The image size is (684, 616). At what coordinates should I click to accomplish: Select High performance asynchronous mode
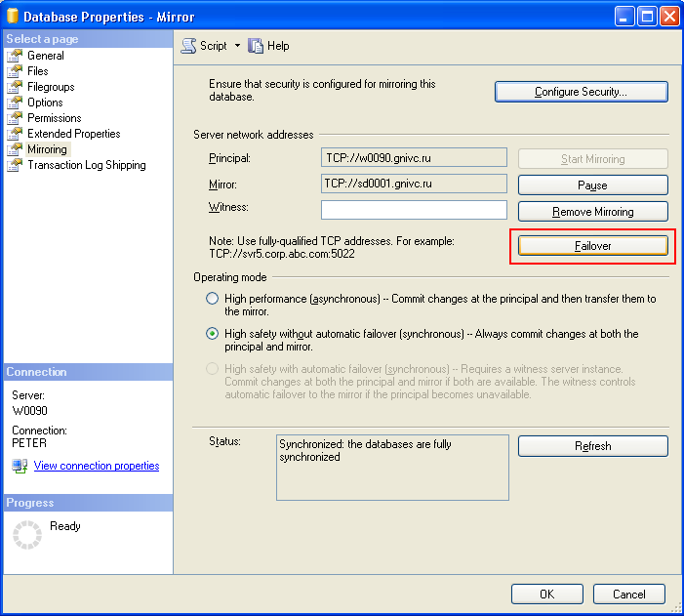click(212, 299)
